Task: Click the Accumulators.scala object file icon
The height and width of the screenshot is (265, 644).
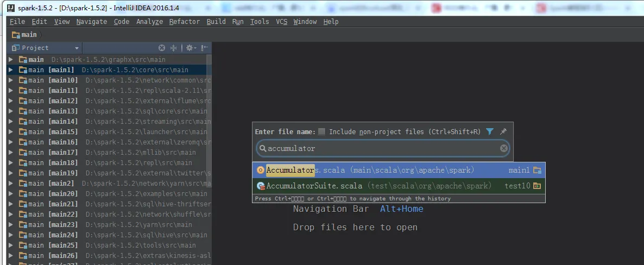Action: point(260,170)
